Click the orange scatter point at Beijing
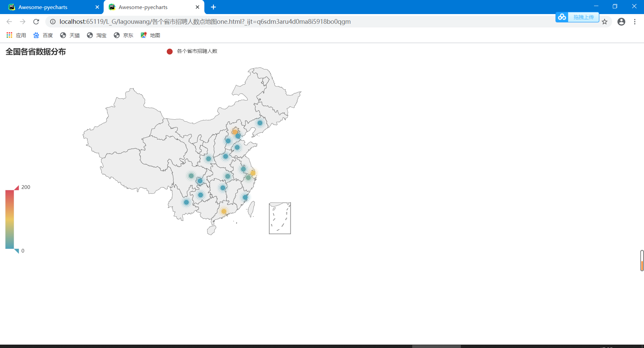This screenshot has height=348, width=644. (x=235, y=132)
